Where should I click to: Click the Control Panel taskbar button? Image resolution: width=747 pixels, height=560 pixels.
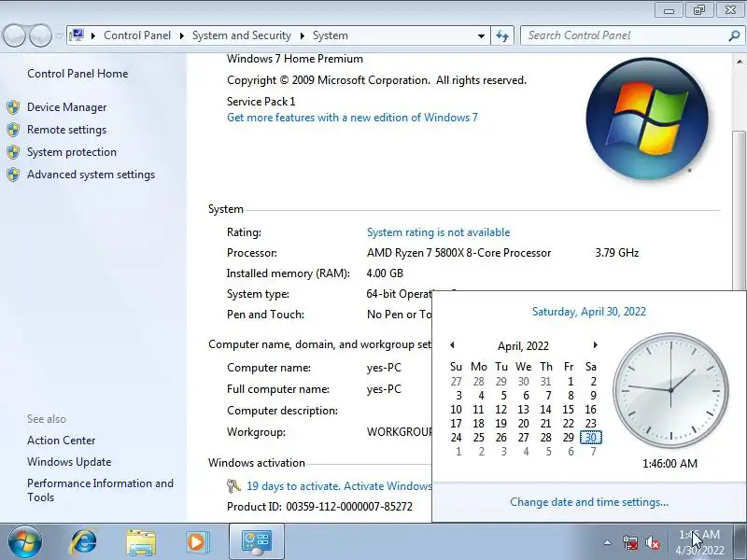(256, 541)
